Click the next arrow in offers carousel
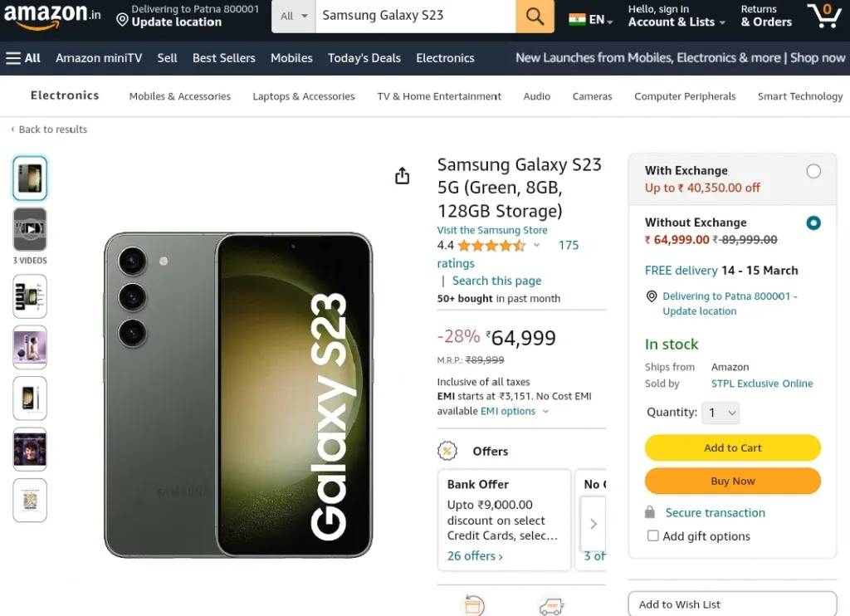Screen dimensions: 850x616 [593, 524]
